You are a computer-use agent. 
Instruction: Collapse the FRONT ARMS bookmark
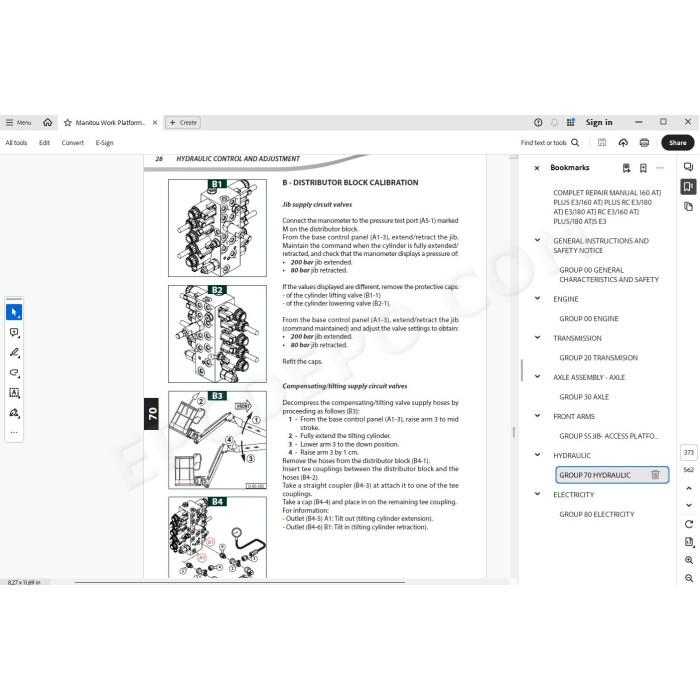pos(538,416)
